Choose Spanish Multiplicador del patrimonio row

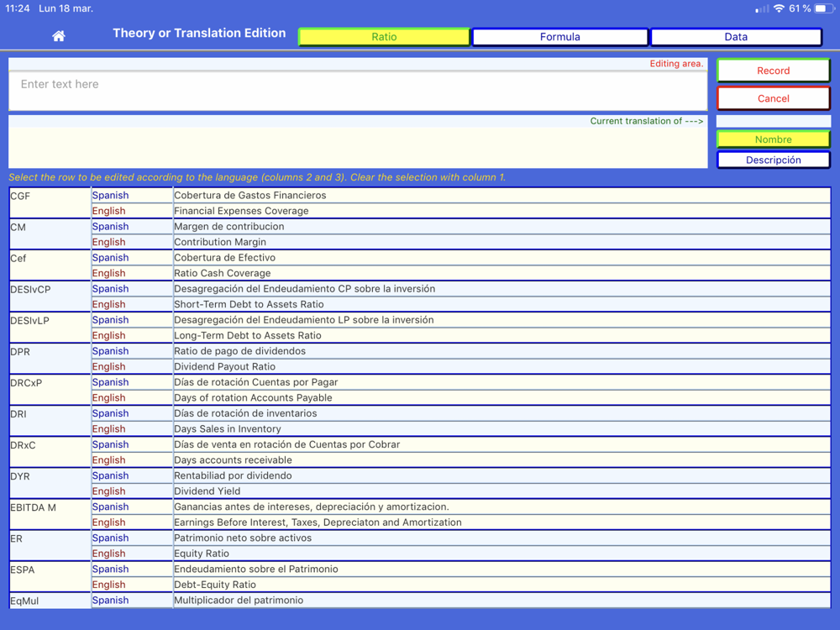click(x=460, y=600)
